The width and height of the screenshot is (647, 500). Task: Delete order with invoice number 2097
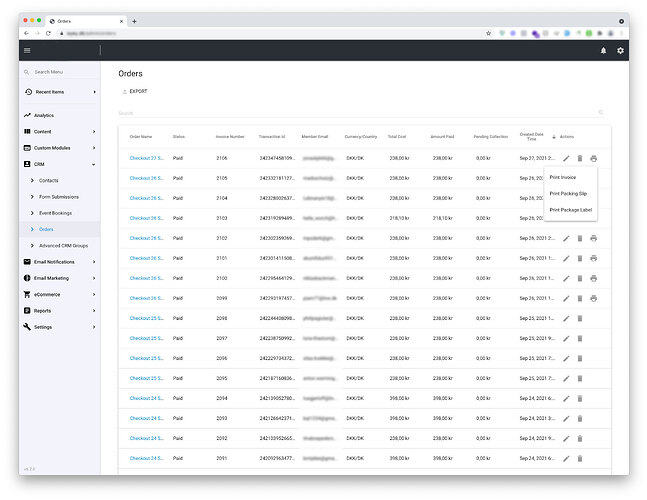[580, 338]
